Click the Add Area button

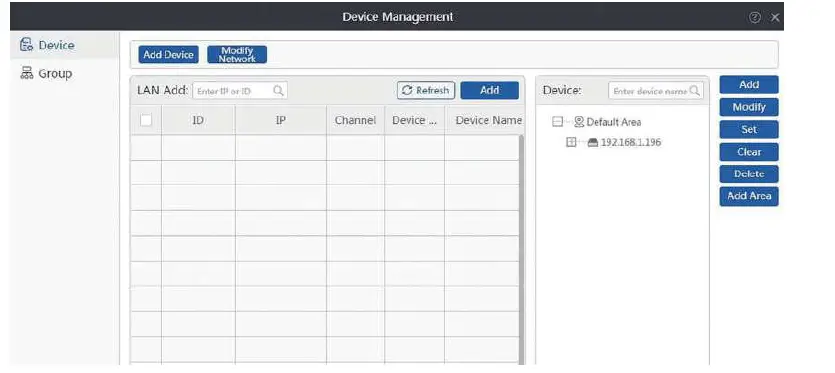[x=749, y=196]
